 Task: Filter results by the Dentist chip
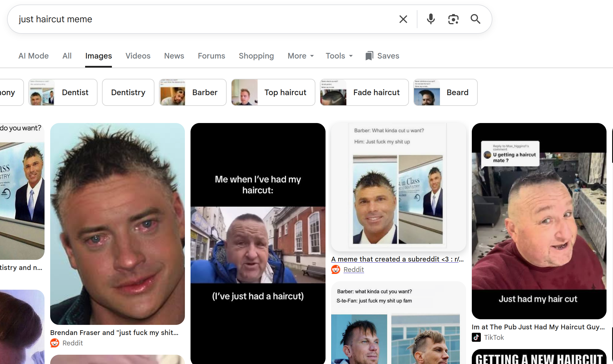pyautogui.click(x=63, y=92)
